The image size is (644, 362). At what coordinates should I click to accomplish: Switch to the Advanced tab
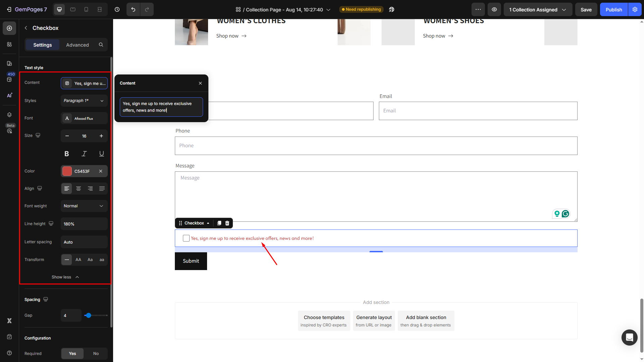click(x=77, y=45)
